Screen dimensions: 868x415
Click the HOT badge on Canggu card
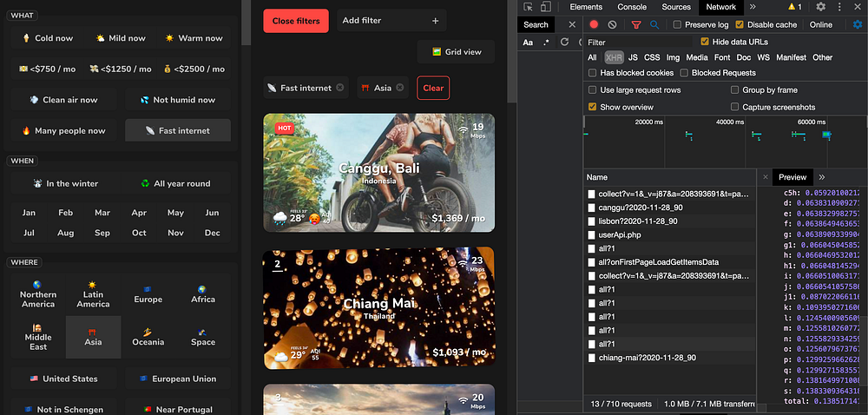(x=284, y=128)
